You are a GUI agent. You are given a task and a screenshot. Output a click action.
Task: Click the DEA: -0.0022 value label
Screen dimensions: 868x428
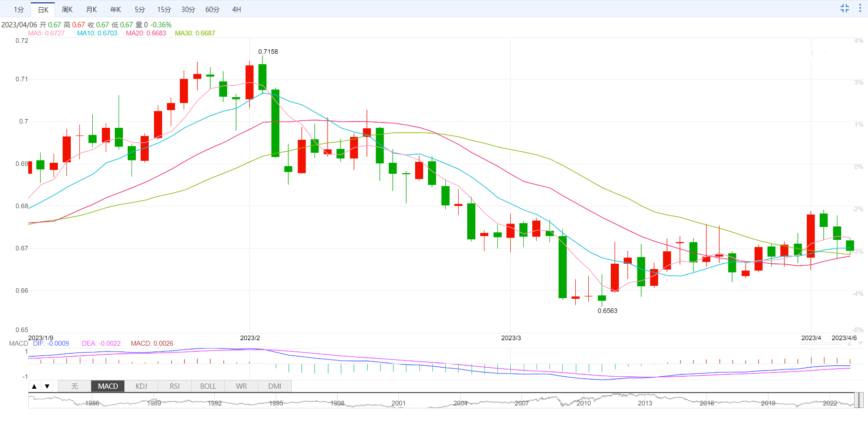tap(101, 343)
